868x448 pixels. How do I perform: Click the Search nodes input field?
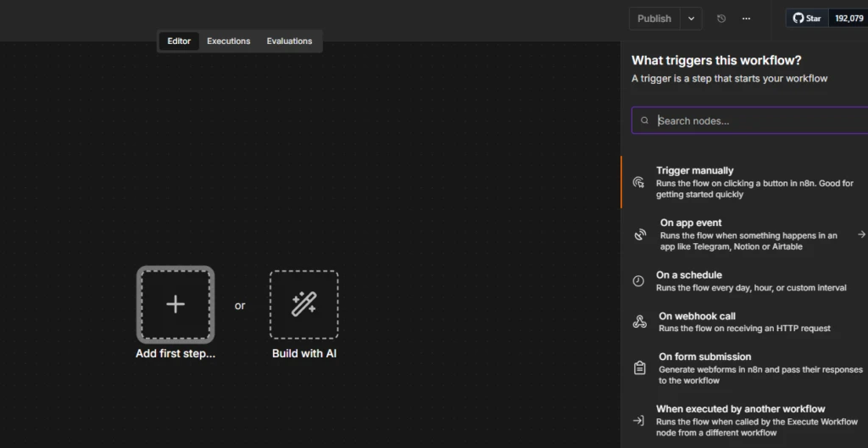click(750, 120)
